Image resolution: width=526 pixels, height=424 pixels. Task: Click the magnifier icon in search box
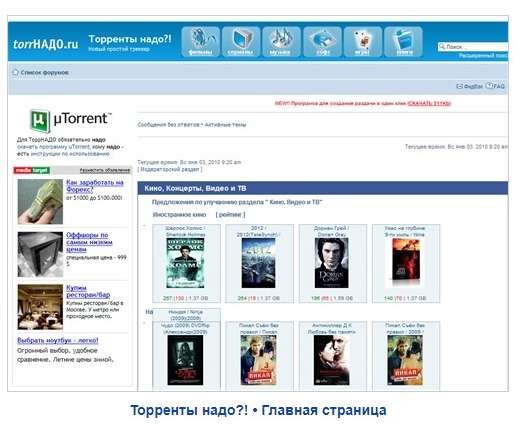(442, 47)
